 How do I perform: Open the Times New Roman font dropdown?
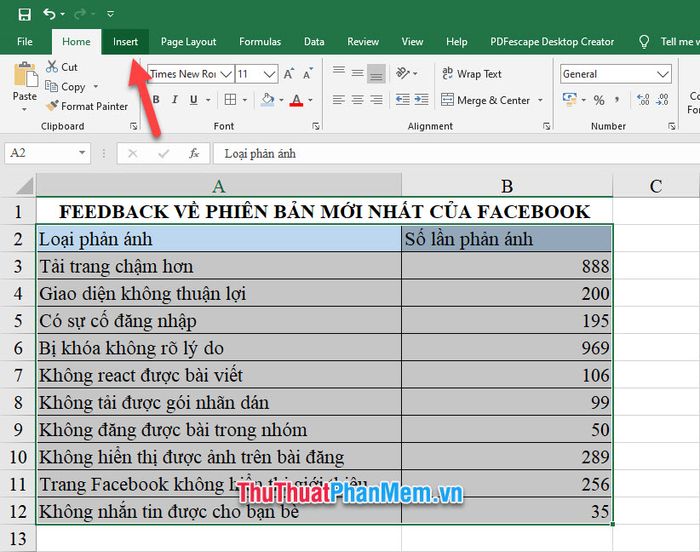pyautogui.click(x=226, y=74)
